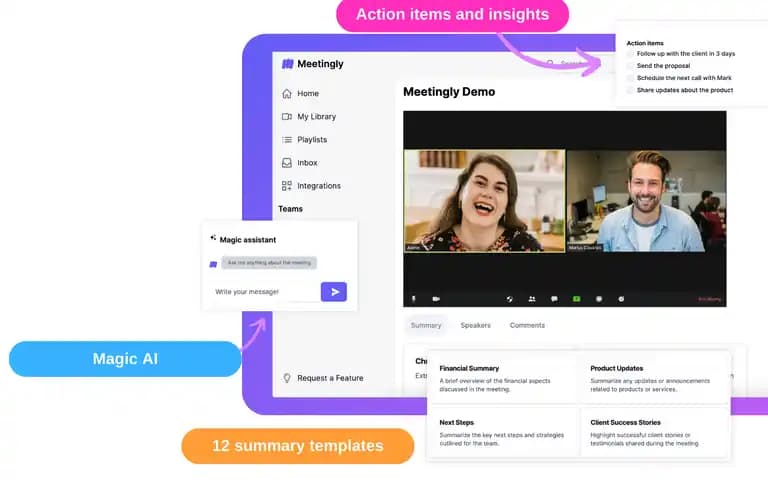Click the Magic assistant sparkle icon
The width and height of the screenshot is (768, 480).
click(213, 238)
